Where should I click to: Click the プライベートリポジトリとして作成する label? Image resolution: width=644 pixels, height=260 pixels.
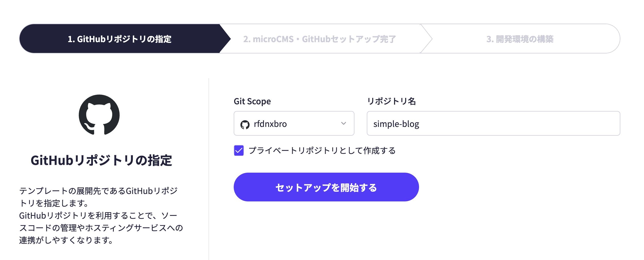(x=322, y=150)
